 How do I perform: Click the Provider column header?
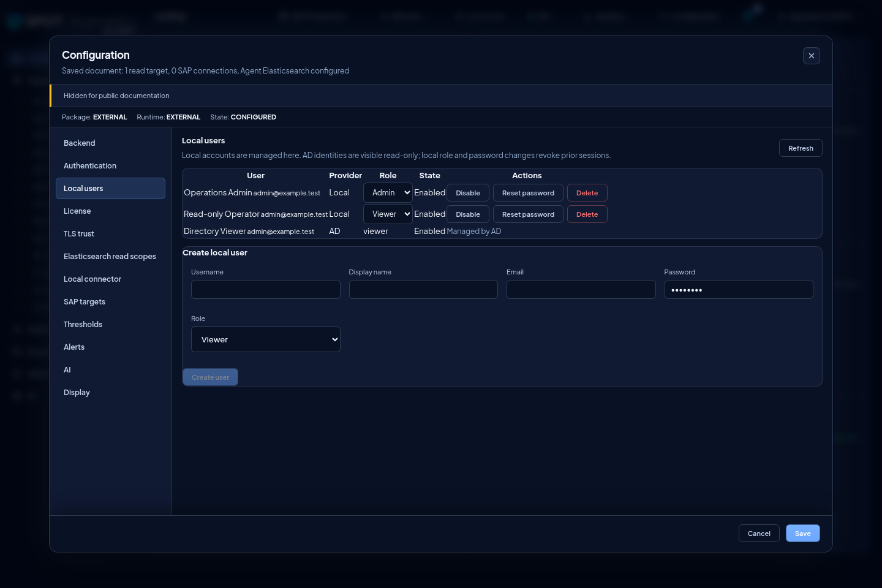[x=345, y=176]
